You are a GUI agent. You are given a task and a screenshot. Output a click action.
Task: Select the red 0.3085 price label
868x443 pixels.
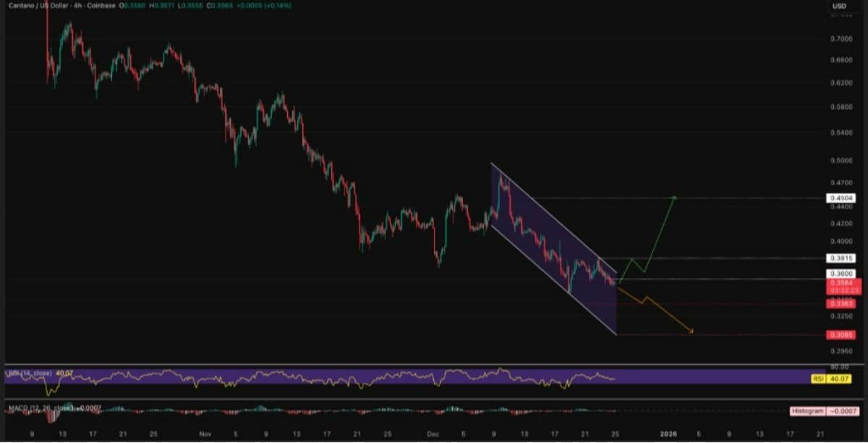[x=839, y=334]
